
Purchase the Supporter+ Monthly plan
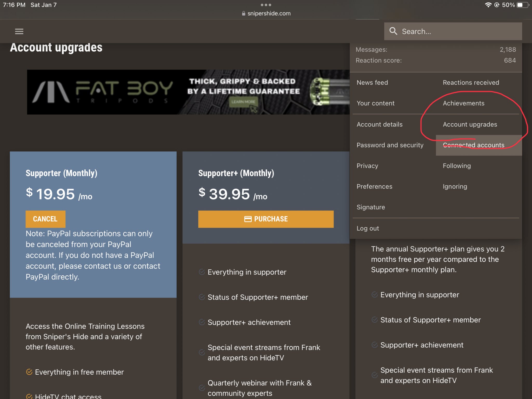pos(271,219)
